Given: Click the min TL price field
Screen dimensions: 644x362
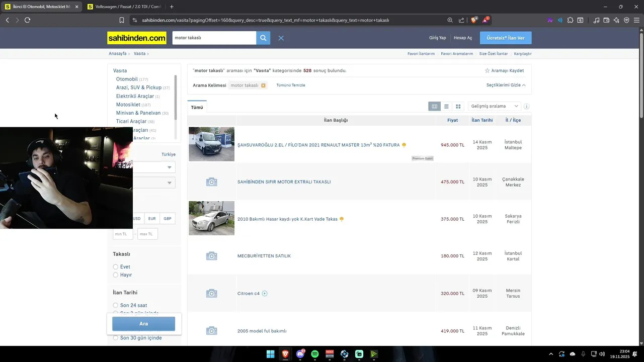Looking at the screenshot, I should (x=123, y=234).
